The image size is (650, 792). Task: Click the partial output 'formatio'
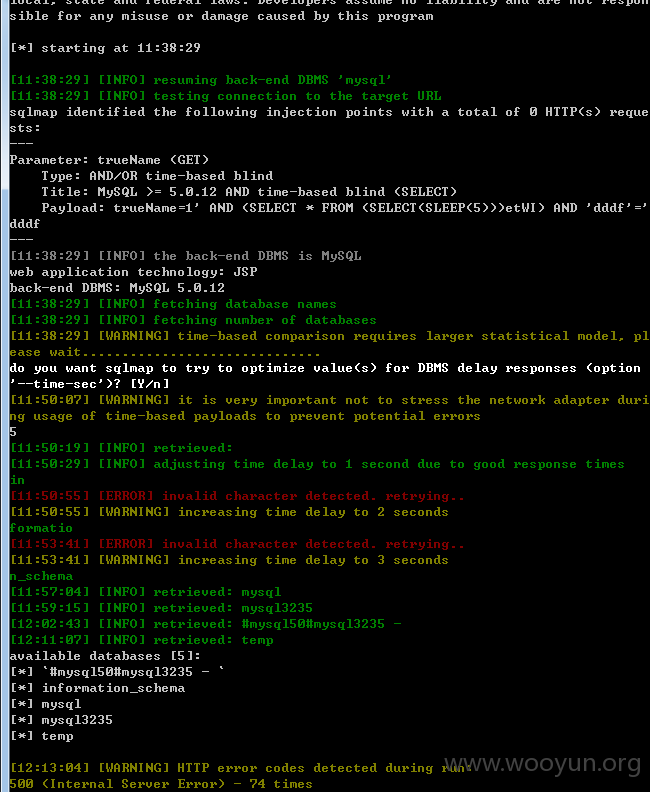(x=41, y=528)
